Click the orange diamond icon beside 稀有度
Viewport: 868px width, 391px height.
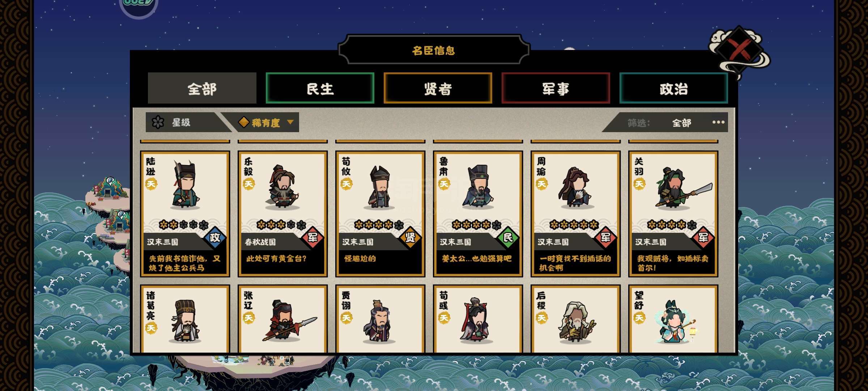point(243,122)
